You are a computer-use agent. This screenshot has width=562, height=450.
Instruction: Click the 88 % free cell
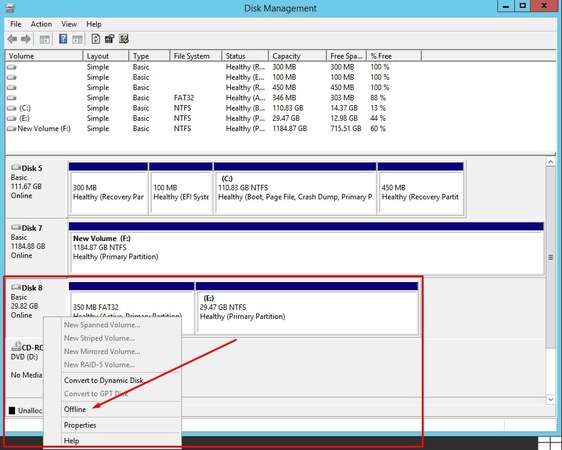tap(378, 98)
